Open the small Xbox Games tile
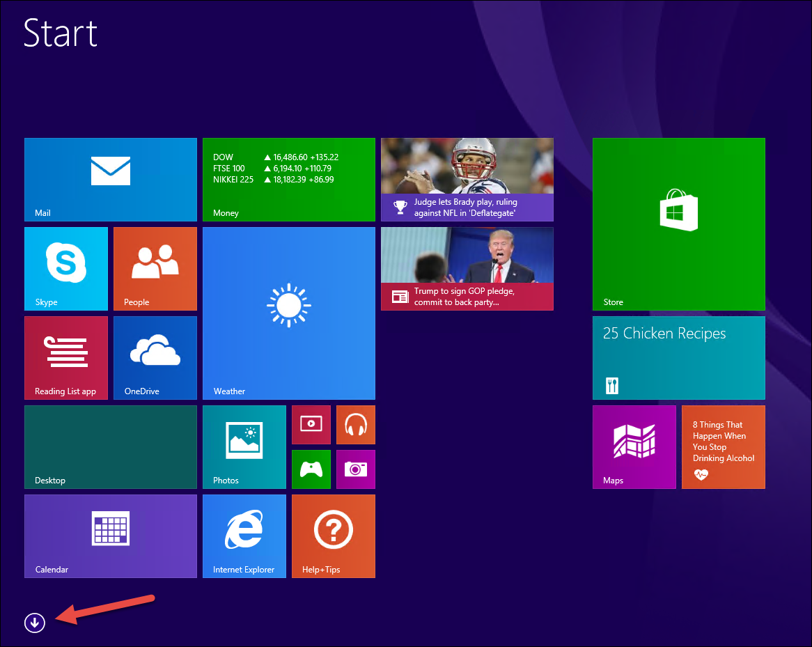Viewport: 812px width, 647px height. point(311,469)
